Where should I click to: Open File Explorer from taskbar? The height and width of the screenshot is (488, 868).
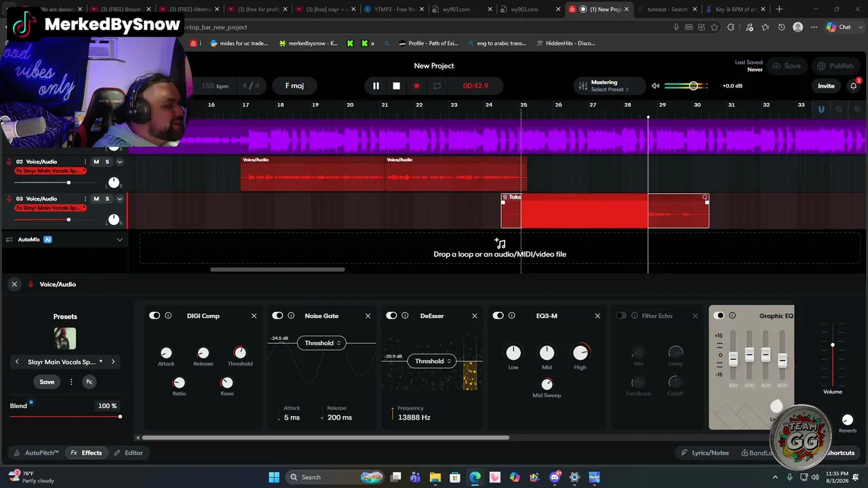click(x=435, y=477)
